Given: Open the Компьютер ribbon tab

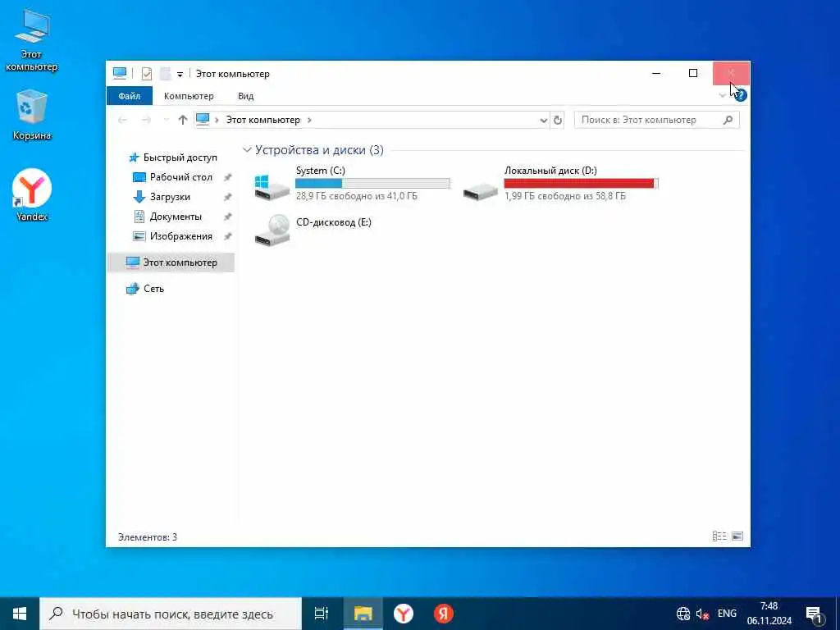Looking at the screenshot, I should point(189,96).
